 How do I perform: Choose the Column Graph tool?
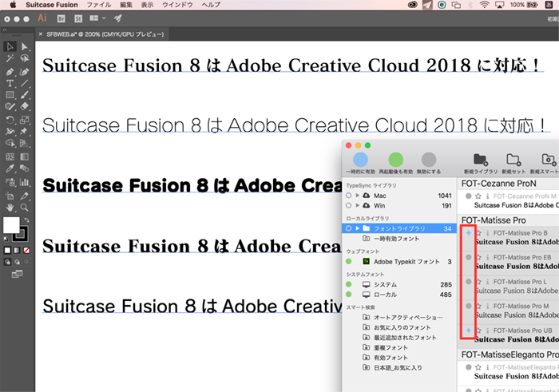click(x=24, y=182)
